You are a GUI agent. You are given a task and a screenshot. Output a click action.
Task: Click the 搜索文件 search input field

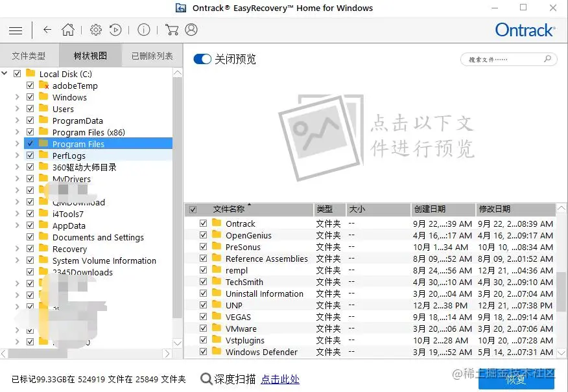pos(508,59)
